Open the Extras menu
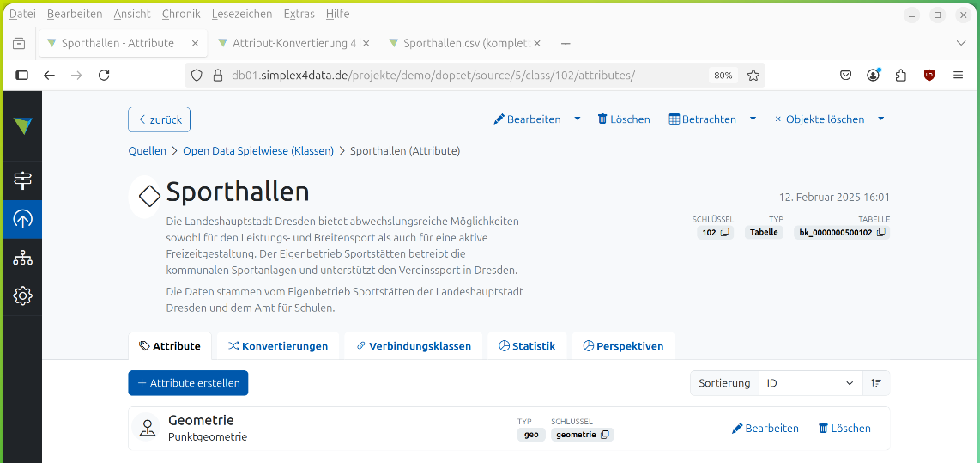Viewport: 980px width, 463px height. click(299, 14)
